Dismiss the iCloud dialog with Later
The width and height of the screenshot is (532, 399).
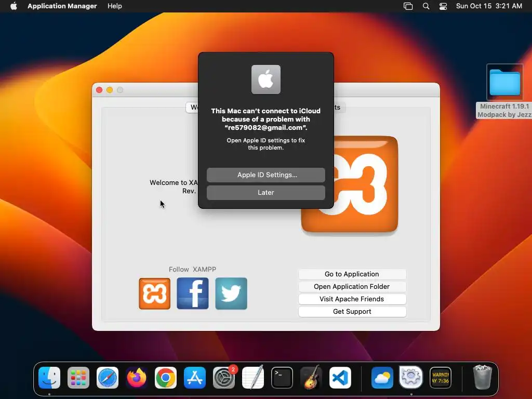click(x=265, y=192)
